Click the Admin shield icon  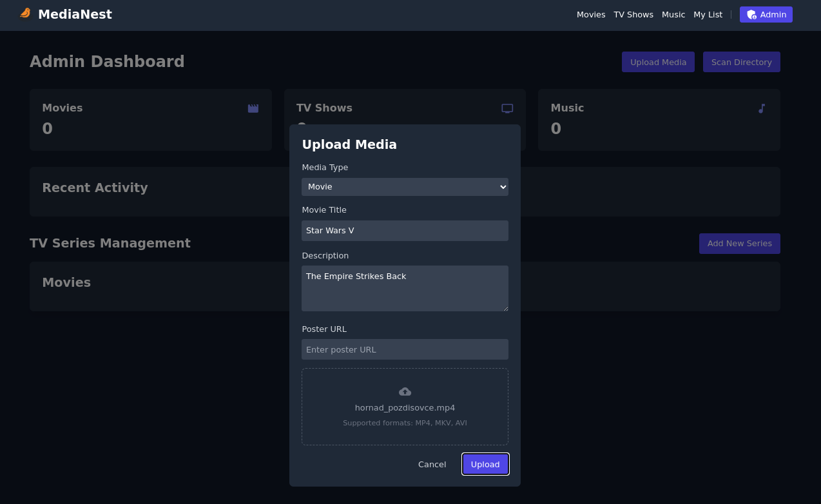coord(751,15)
